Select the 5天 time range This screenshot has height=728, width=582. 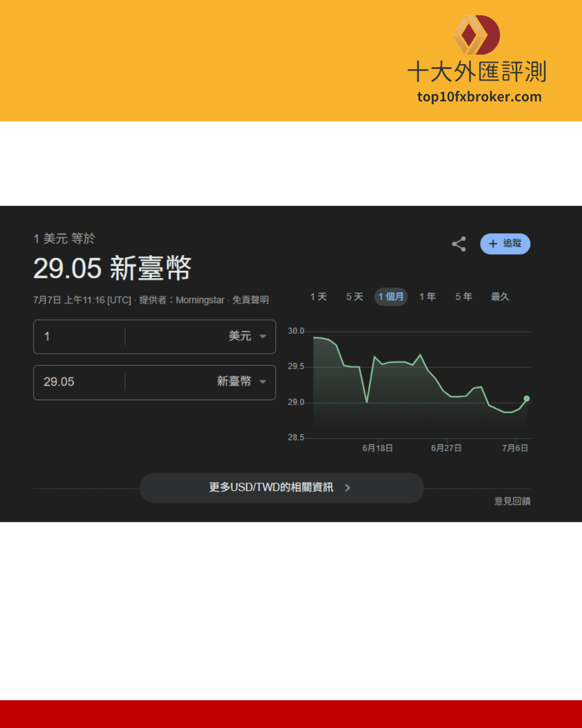pyautogui.click(x=354, y=297)
